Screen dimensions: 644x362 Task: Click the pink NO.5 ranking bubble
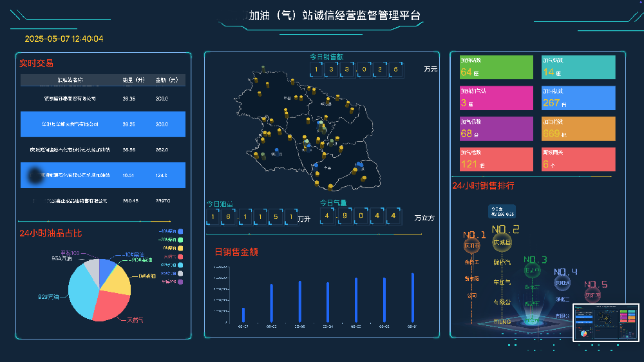point(592,295)
